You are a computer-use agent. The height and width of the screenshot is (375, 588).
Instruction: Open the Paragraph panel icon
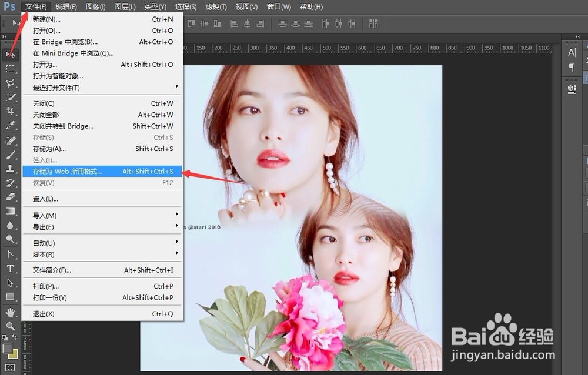(572, 68)
